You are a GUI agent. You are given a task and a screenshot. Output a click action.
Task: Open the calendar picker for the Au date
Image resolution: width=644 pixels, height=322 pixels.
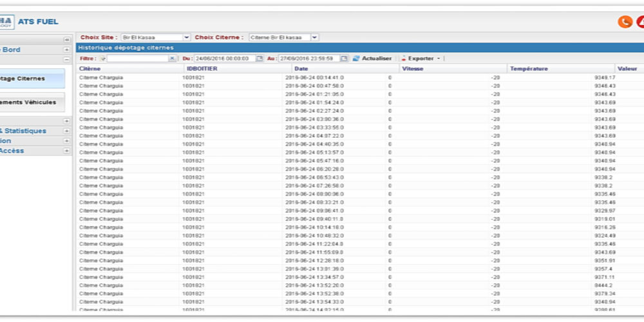[x=344, y=59]
